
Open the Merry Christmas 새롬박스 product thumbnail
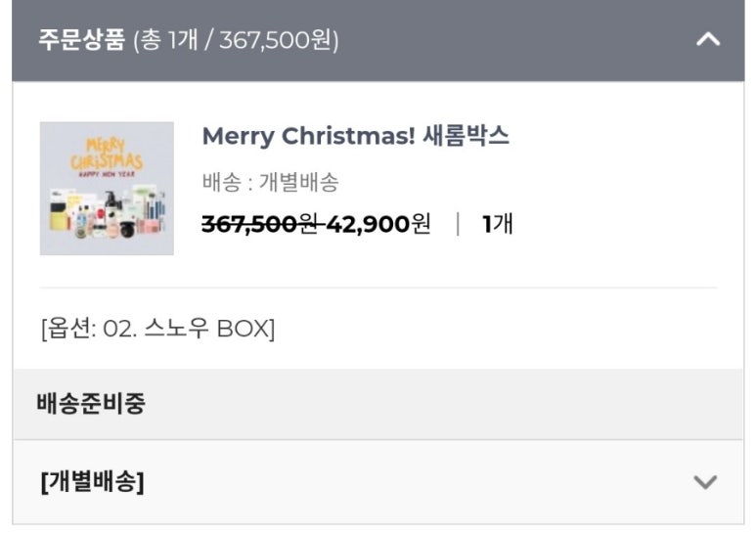pyautogui.click(x=107, y=188)
